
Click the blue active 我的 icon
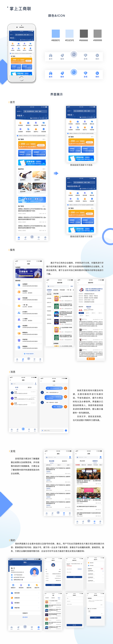(97, 73)
